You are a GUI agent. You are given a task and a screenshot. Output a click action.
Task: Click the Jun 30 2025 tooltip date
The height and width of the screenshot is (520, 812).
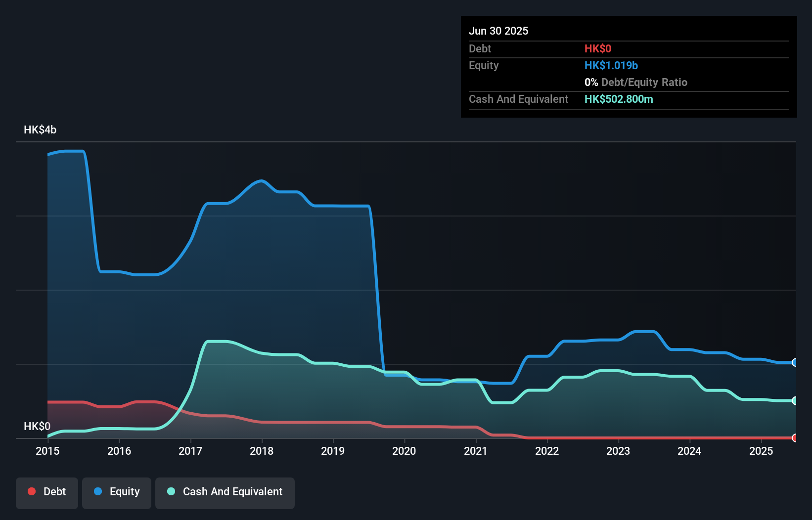[498, 31]
